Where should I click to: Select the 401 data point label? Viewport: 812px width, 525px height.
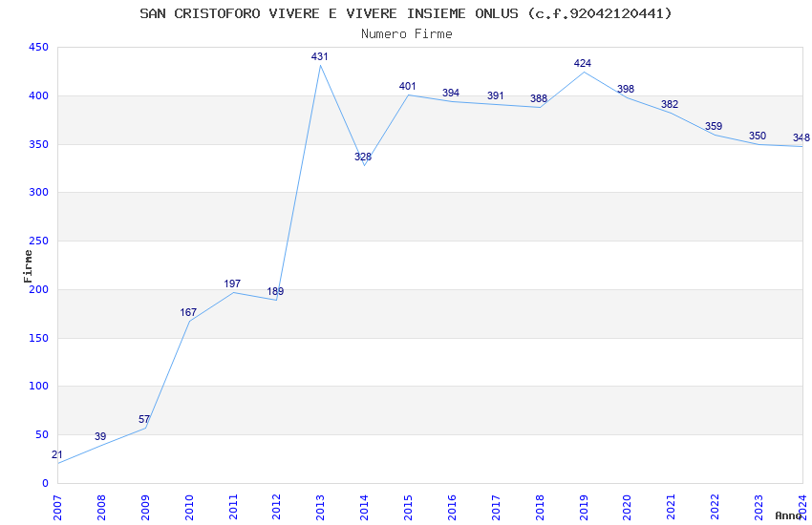coord(408,86)
